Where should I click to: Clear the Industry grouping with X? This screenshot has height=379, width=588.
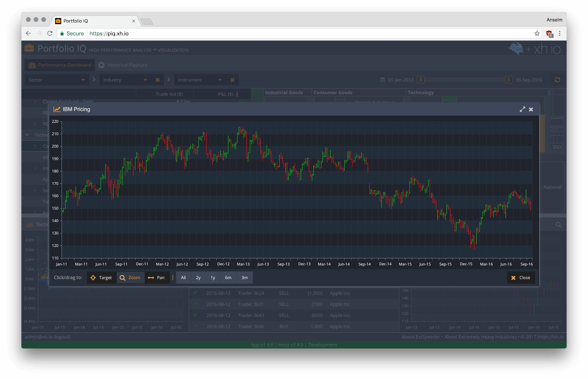tap(158, 80)
